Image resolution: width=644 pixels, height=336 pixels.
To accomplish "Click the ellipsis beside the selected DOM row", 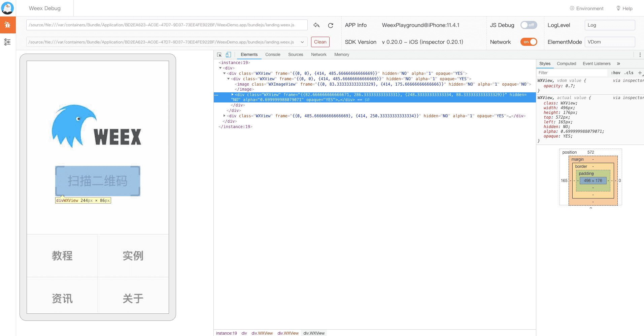I will tap(216, 95).
